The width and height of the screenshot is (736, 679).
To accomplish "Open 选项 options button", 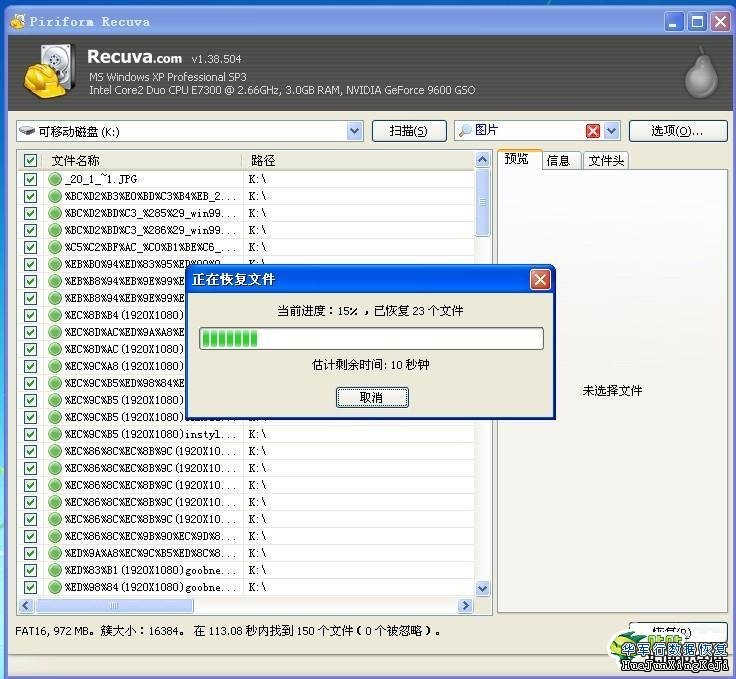I will click(x=677, y=131).
